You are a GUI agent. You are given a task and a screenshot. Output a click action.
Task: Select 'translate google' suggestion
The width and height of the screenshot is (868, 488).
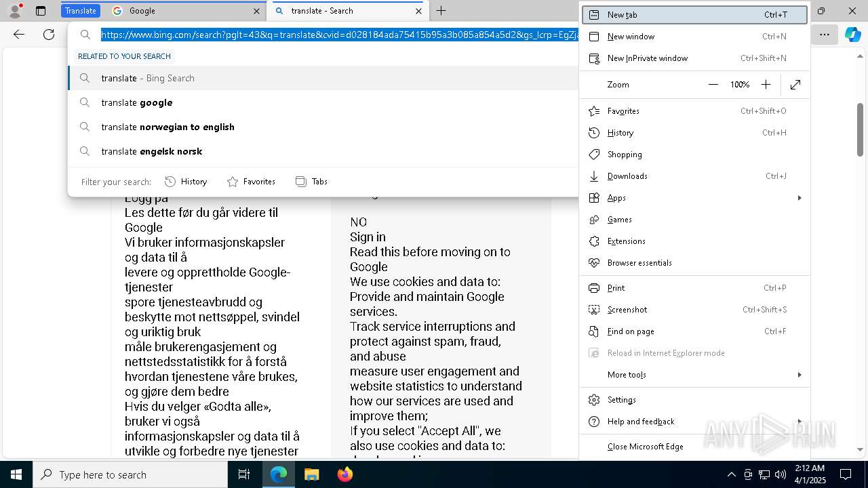coord(323,102)
